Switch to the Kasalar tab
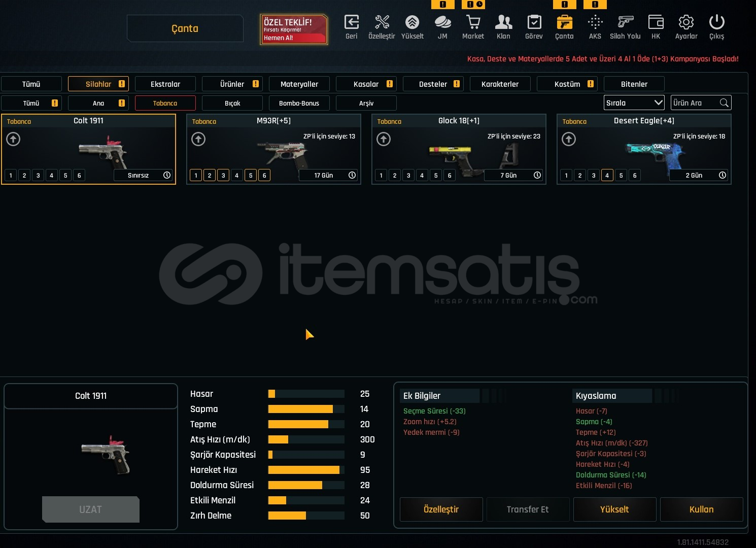The height and width of the screenshot is (548, 756). (x=366, y=84)
